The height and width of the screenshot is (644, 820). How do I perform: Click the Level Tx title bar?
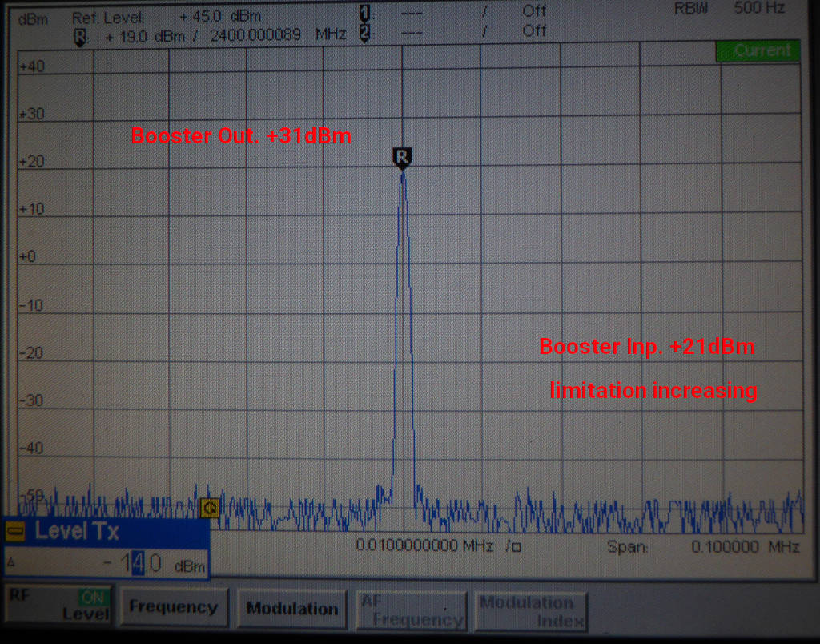coord(107,532)
